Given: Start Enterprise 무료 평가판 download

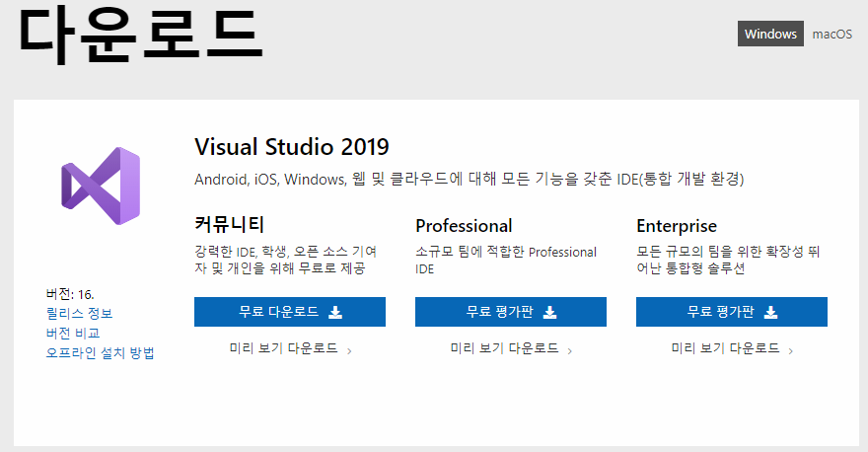Looking at the screenshot, I should click(731, 312).
